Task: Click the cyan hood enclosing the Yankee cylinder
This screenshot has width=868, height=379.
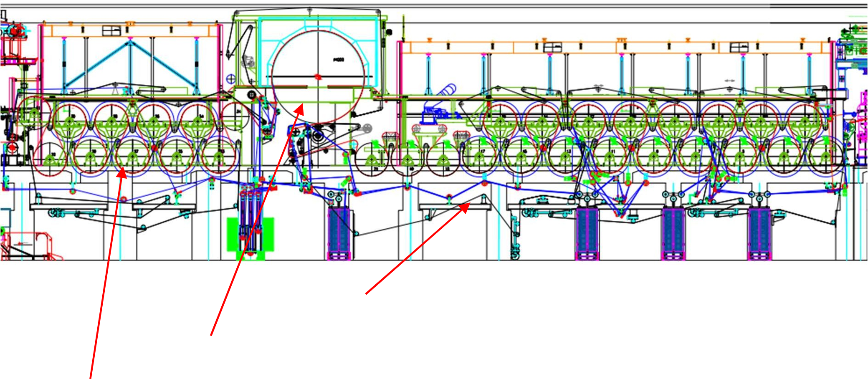Action: click(318, 53)
